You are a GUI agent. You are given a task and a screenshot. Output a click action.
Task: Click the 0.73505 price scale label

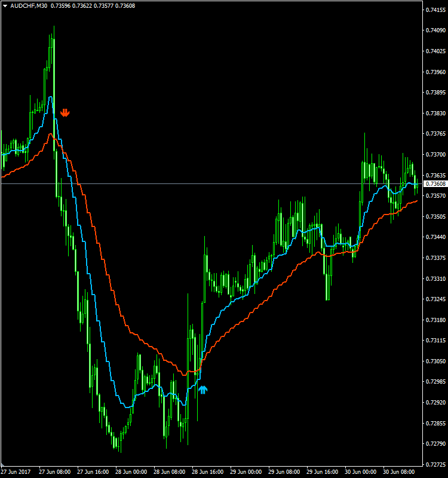coord(435,216)
